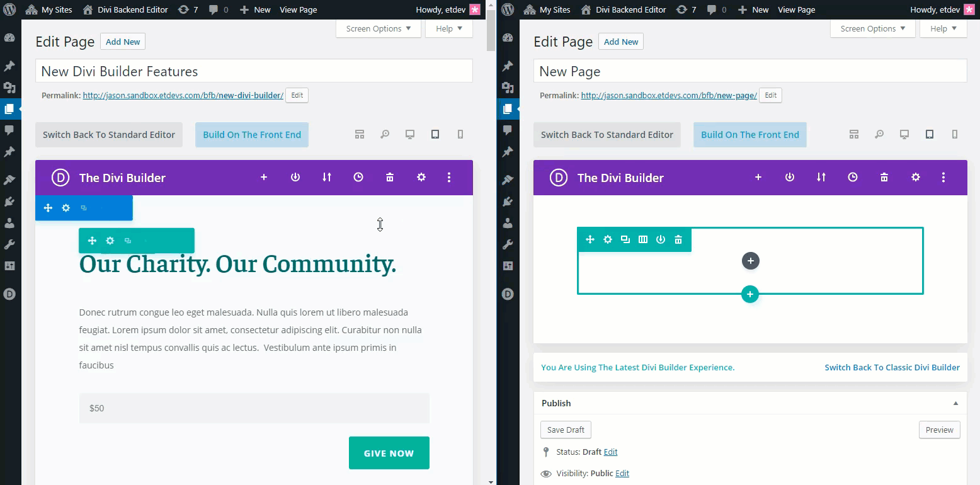980x485 pixels.
Task: Open Plugins in New Page window sidebar
Action: pyautogui.click(x=508, y=202)
